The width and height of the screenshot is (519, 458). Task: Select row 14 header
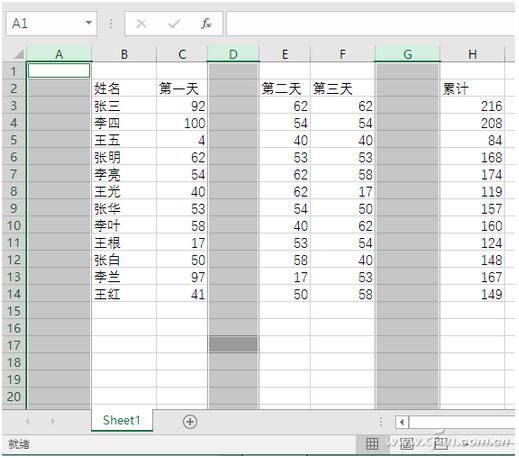click(14, 294)
